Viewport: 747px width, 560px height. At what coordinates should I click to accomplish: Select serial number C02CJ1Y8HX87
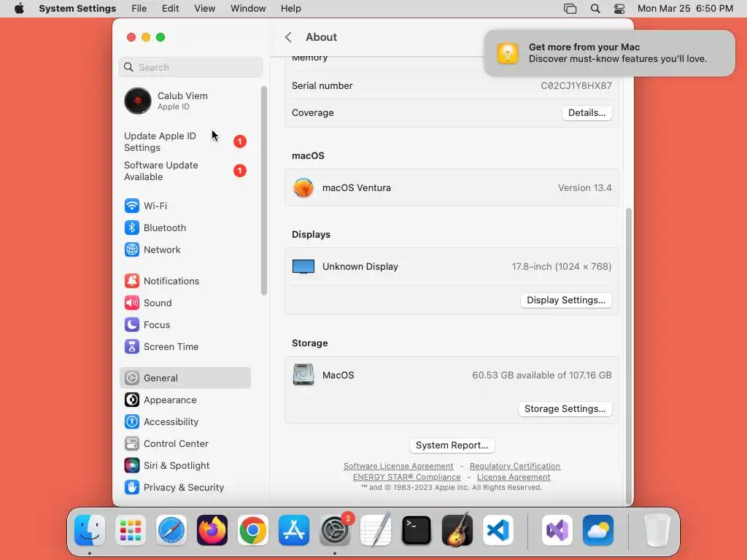pyautogui.click(x=576, y=86)
